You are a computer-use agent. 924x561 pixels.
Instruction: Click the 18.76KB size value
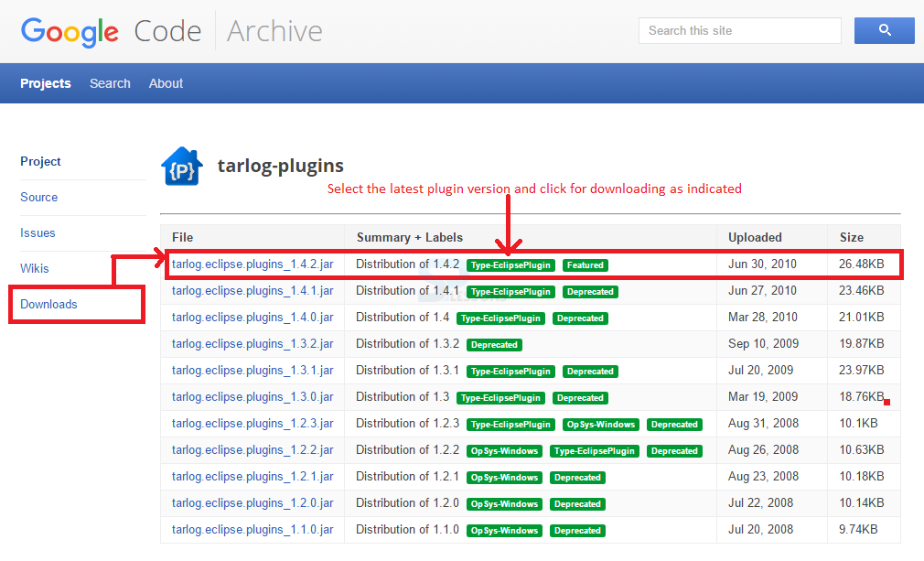tap(862, 396)
